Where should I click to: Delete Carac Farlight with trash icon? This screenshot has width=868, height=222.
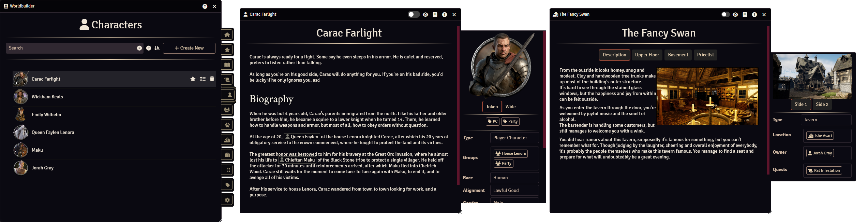pyautogui.click(x=212, y=79)
